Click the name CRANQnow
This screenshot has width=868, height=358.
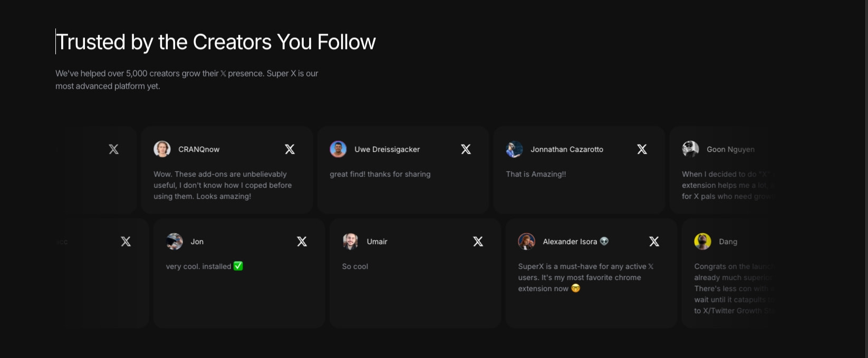(199, 150)
